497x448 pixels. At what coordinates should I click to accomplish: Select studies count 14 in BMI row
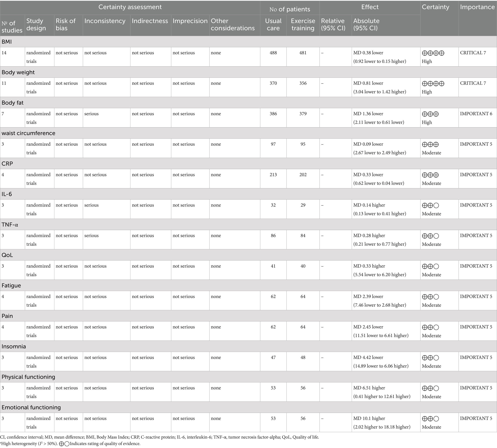tap(4, 53)
